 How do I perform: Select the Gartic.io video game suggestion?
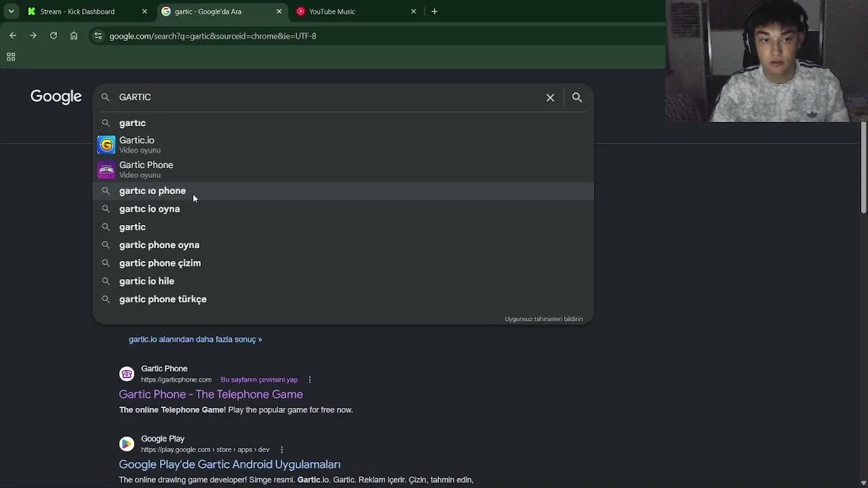343,144
